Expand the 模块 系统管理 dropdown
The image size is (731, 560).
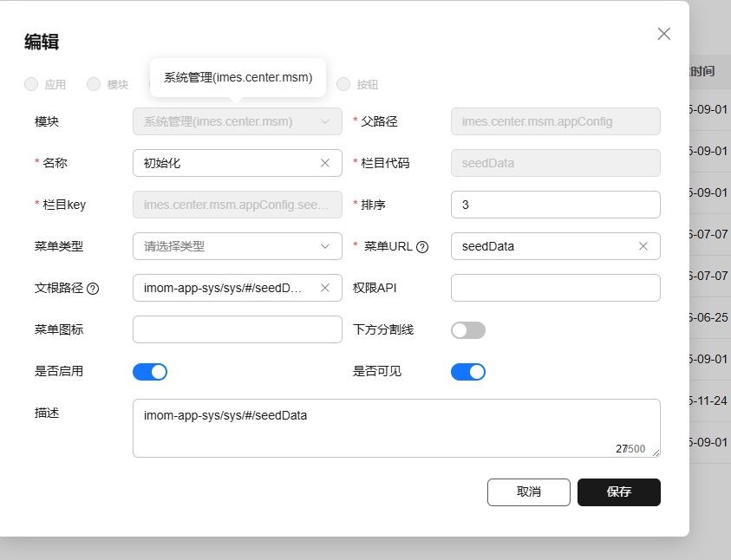(x=238, y=121)
